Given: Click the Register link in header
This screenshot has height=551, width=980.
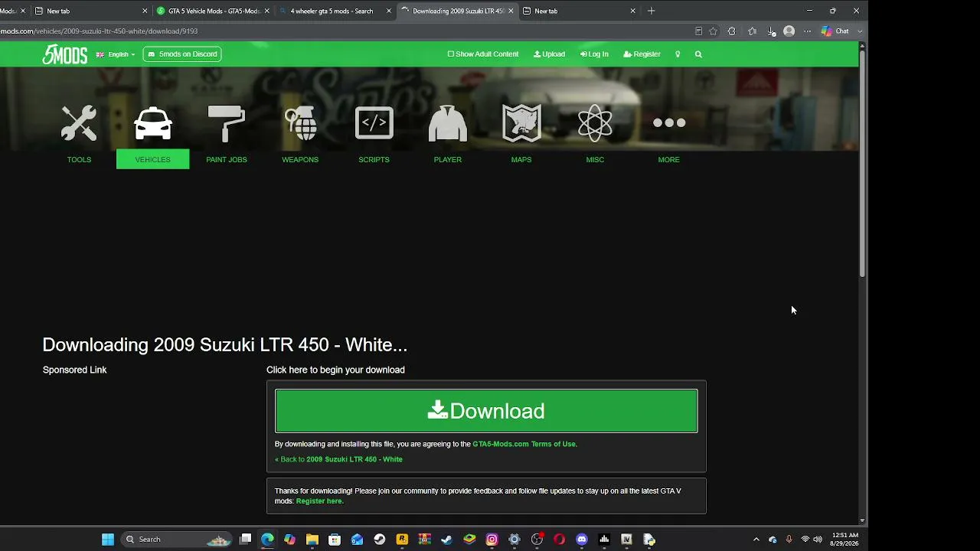Looking at the screenshot, I should [642, 54].
